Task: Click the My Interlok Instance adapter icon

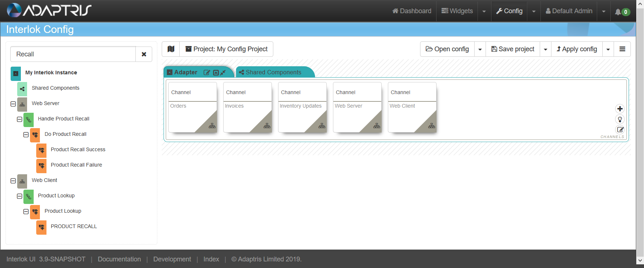Action: click(16, 74)
